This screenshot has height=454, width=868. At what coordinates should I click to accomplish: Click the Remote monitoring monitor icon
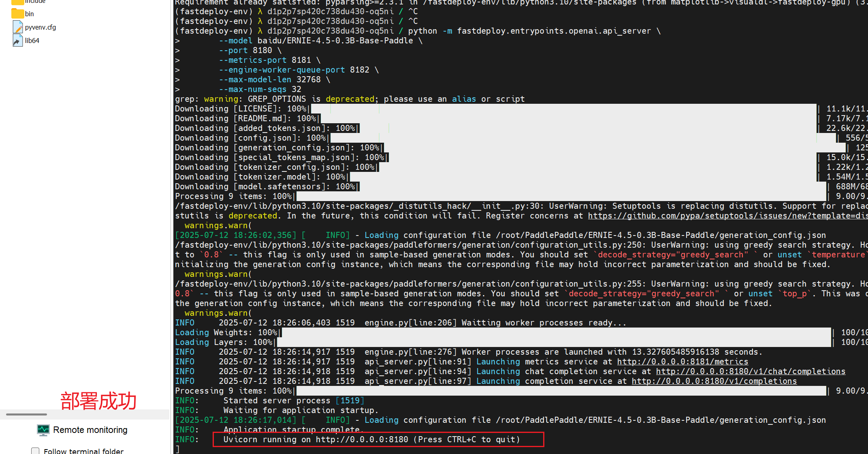coord(43,430)
